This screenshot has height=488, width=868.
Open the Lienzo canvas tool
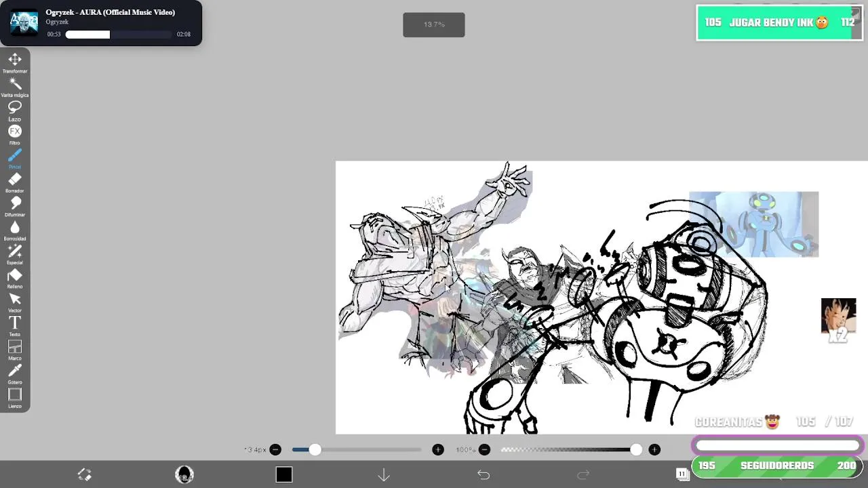tap(15, 398)
